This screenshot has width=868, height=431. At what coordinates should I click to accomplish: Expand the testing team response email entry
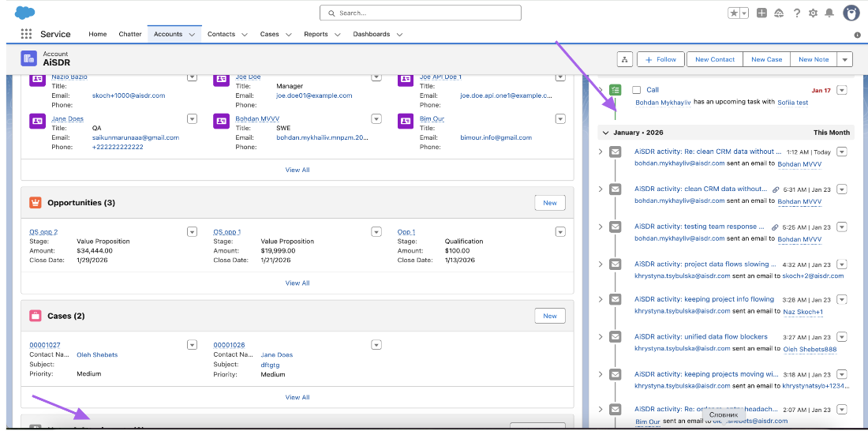pyautogui.click(x=600, y=227)
